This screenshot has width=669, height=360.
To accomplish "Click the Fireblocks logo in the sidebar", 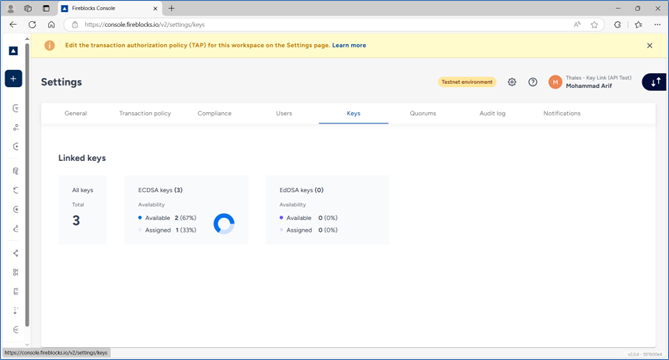I will pyautogui.click(x=13, y=51).
